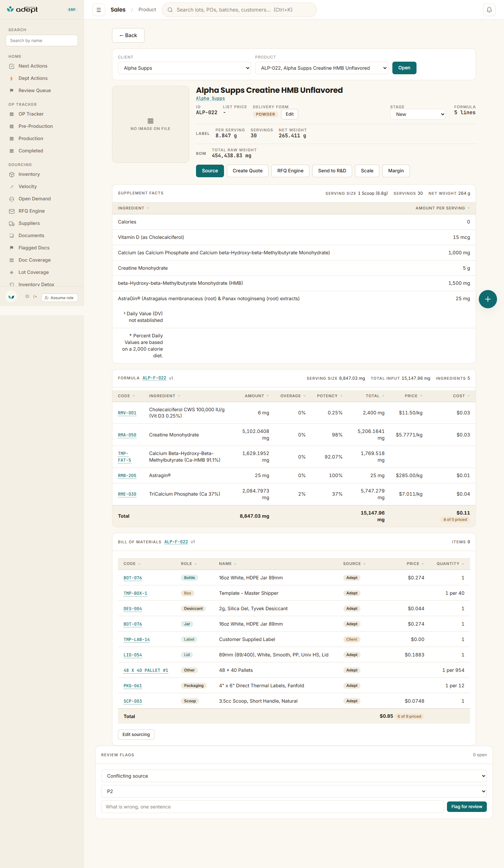Image resolution: width=504 pixels, height=868 pixels.
Task: Open Dept Actions with lightning icon
Action: click(x=33, y=78)
